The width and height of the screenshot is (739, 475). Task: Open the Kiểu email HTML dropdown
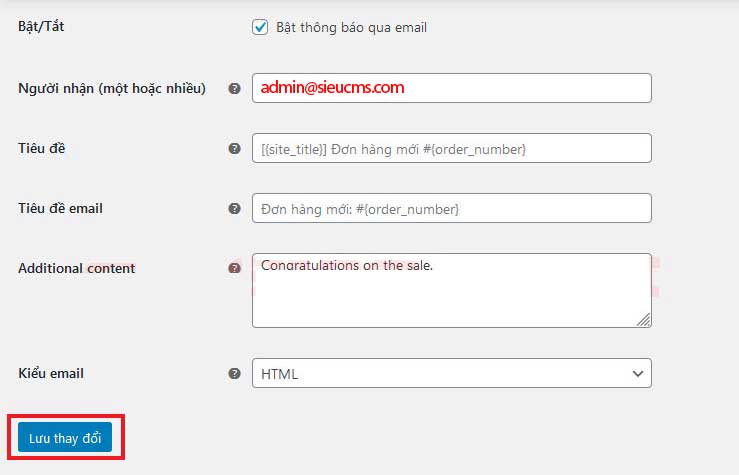tap(451, 373)
